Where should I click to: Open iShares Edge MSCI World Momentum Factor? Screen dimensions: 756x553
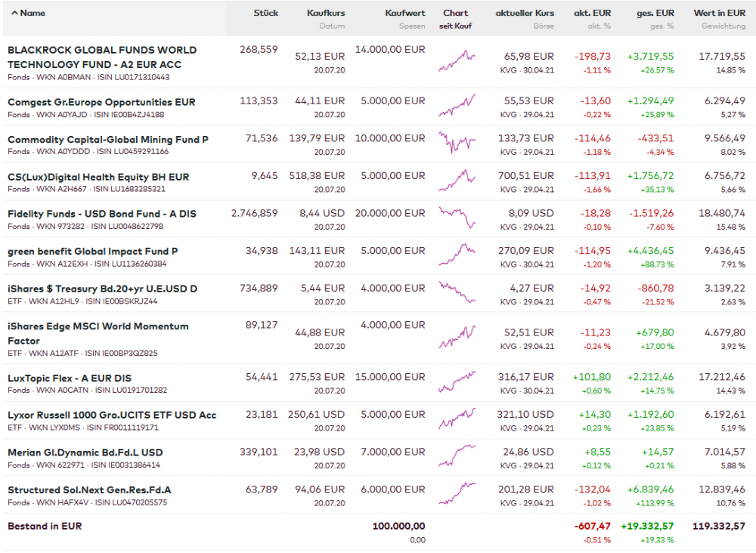click(98, 326)
